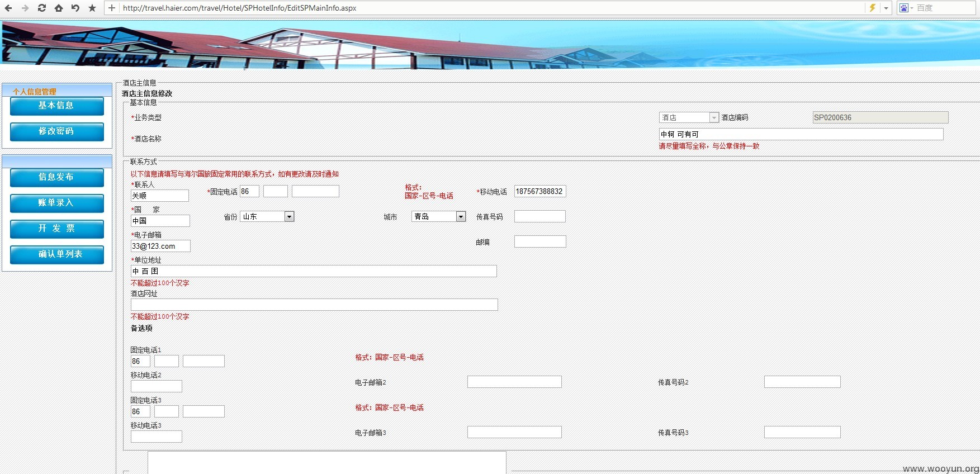Expand the address bar dropdown arrow
This screenshot has width=980, height=474.
(x=886, y=8)
